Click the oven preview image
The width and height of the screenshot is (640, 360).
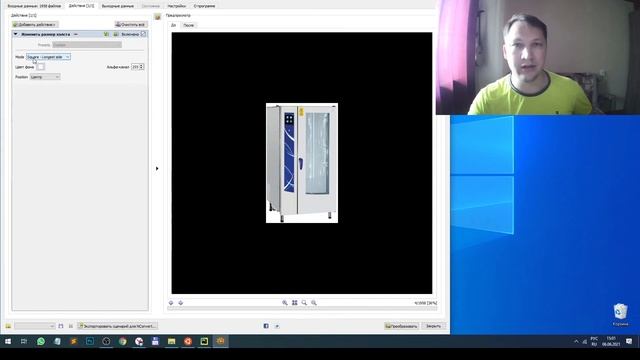302,163
